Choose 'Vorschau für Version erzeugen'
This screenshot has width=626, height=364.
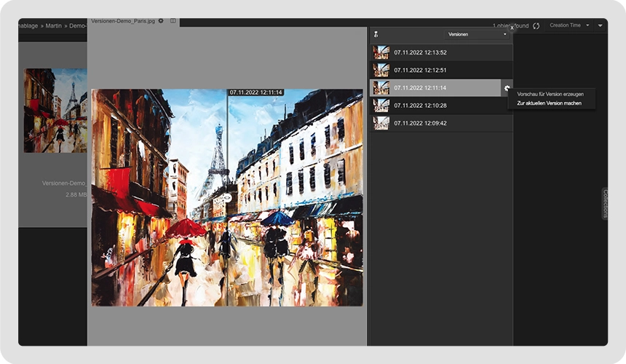click(x=550, y=94)
